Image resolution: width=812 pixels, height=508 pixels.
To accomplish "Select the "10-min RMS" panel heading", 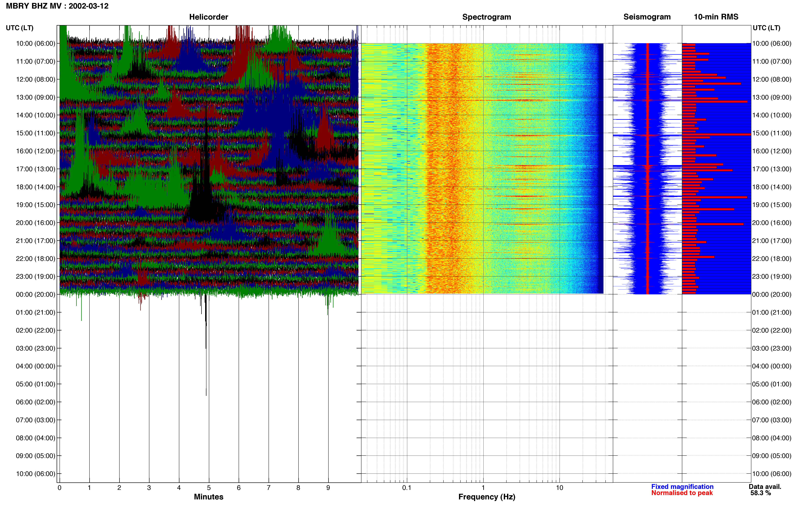I will [x=716, y=17].
